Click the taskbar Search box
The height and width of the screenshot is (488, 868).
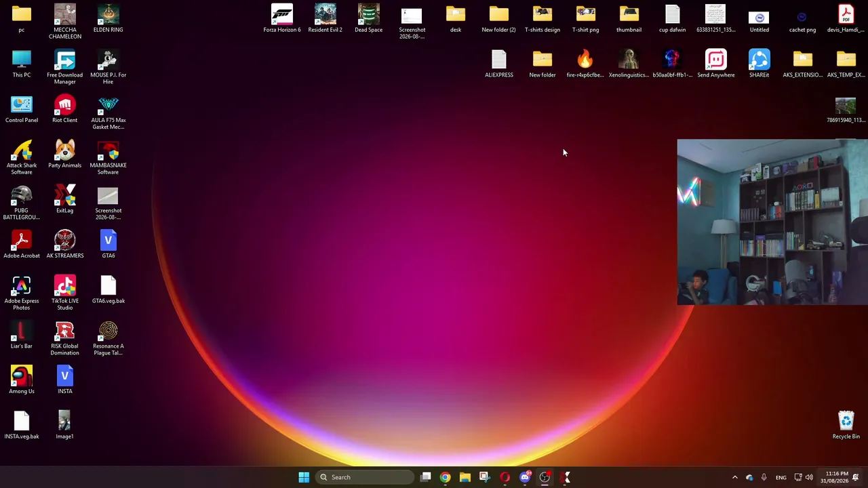coord(365,477)
